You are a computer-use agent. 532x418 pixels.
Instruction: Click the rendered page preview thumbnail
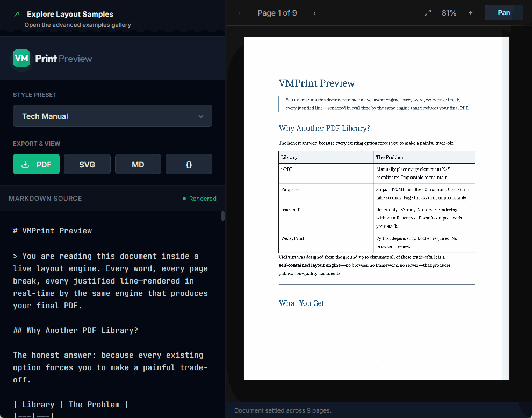click(x=376, y=208)
